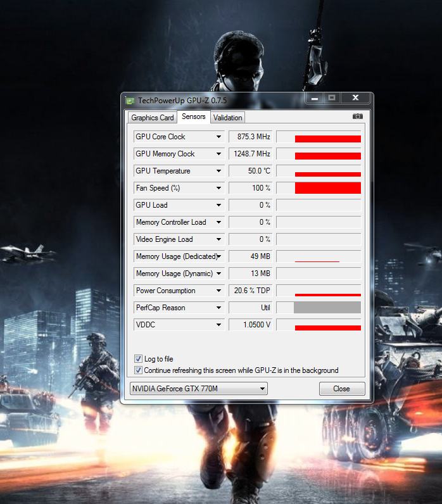Open the Fan Speed (%) dropdown
The width and height of the screenshot is (442, 504).
coord(218,187)
